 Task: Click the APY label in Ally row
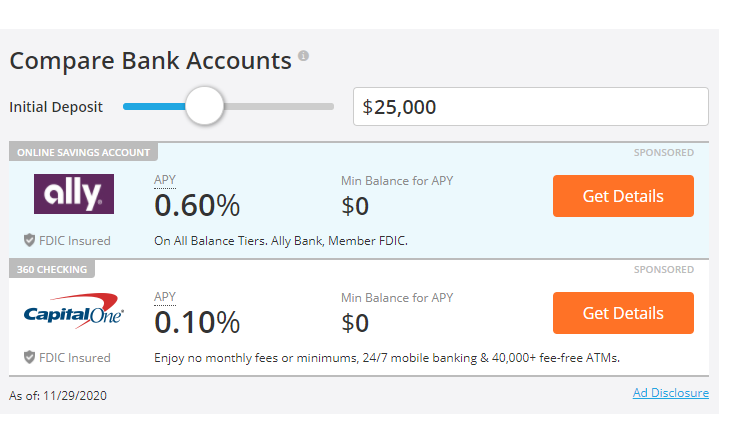pos(164,180)
